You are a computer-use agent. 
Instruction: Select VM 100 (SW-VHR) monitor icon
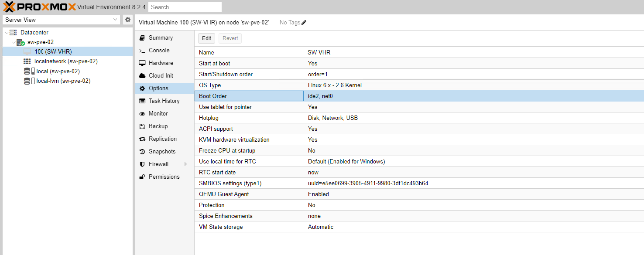click(27, 52)
